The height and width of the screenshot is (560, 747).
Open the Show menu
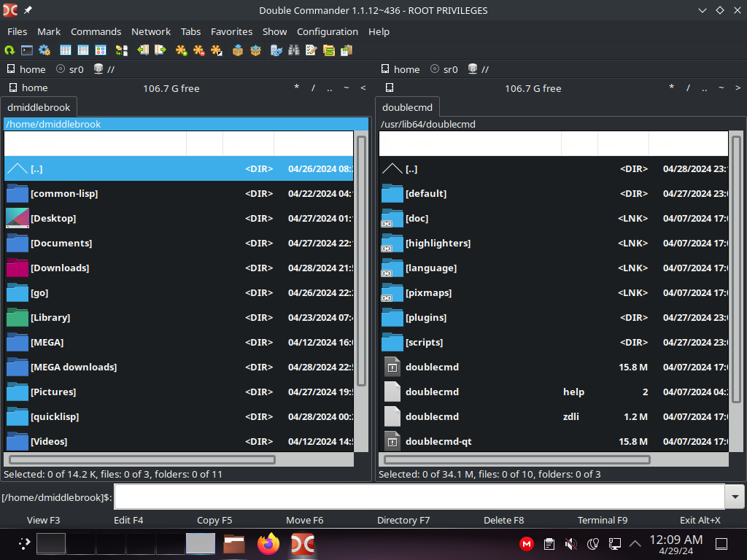coord(275,31)
